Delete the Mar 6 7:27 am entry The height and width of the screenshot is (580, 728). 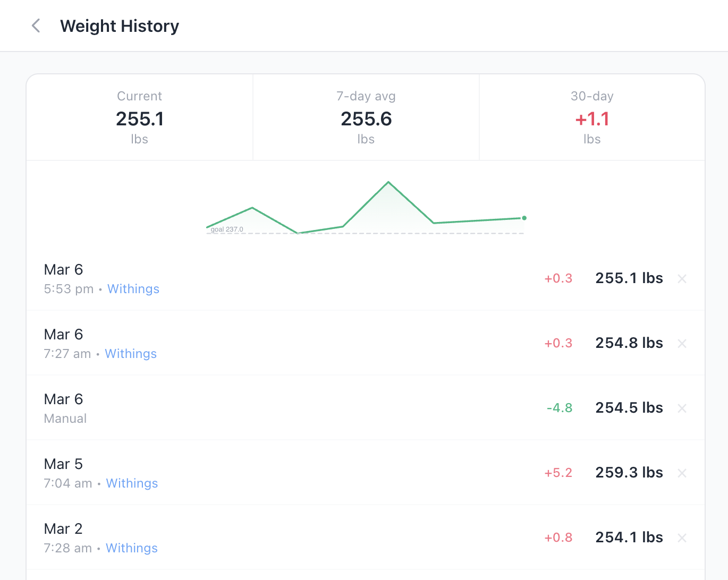point(682,343)
